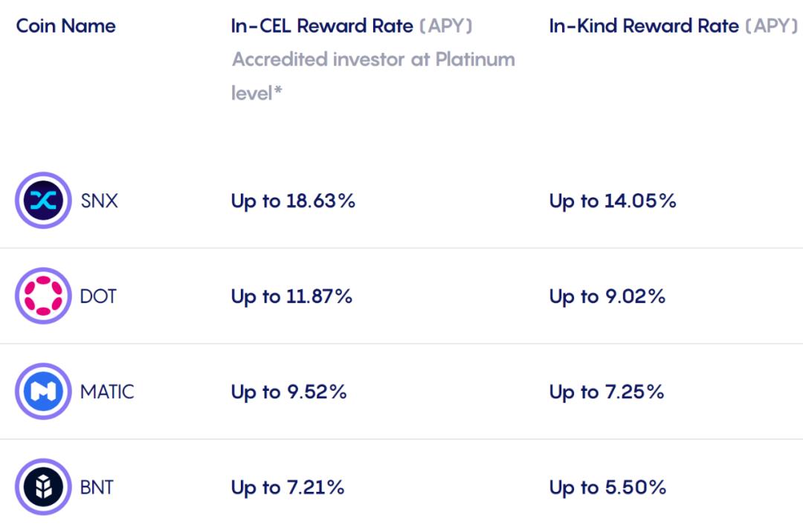Click the In-CEL Reward Rate column header
The height and width of the screenshot is (532, 803).
[351, 25]
